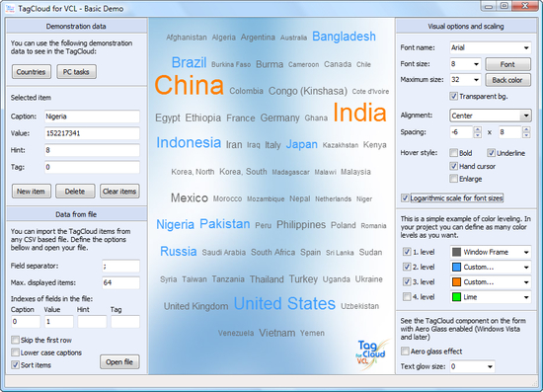The height and width of the screenshot is (392, 543).
Task: Toggle Logarithmic scale for font sizes
Action: point(405,197)
